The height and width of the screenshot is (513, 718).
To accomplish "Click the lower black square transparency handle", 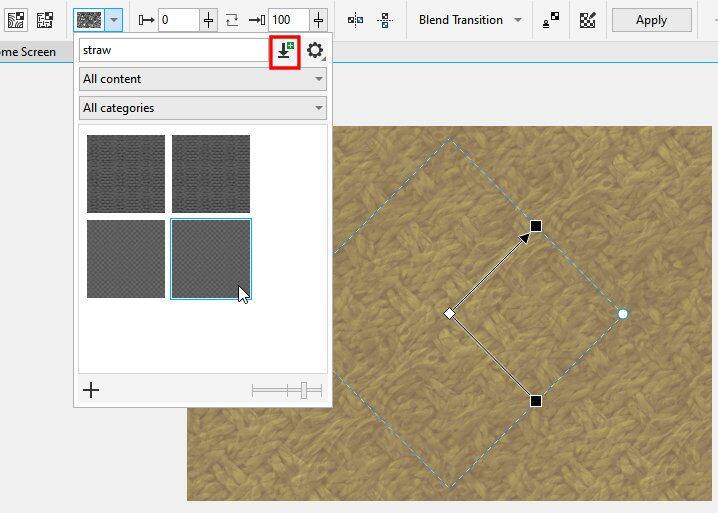I will tap(536, 401).
